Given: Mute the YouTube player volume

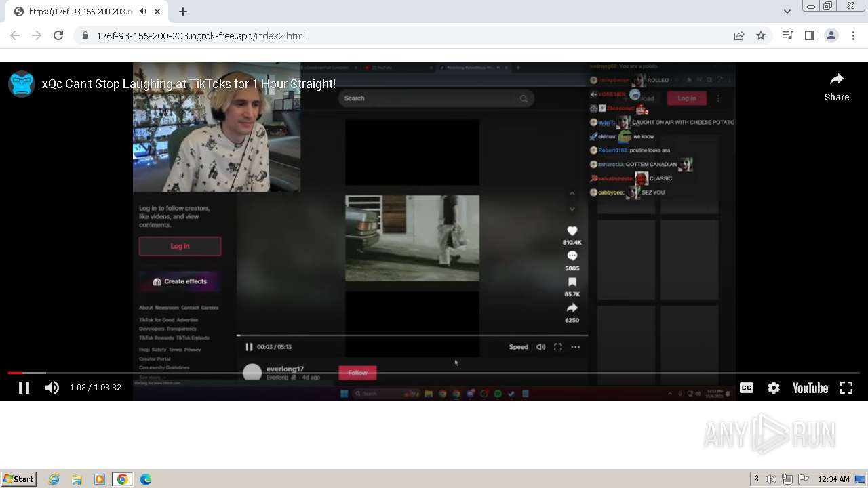Looking at the screenshot, I should [52, 388].
